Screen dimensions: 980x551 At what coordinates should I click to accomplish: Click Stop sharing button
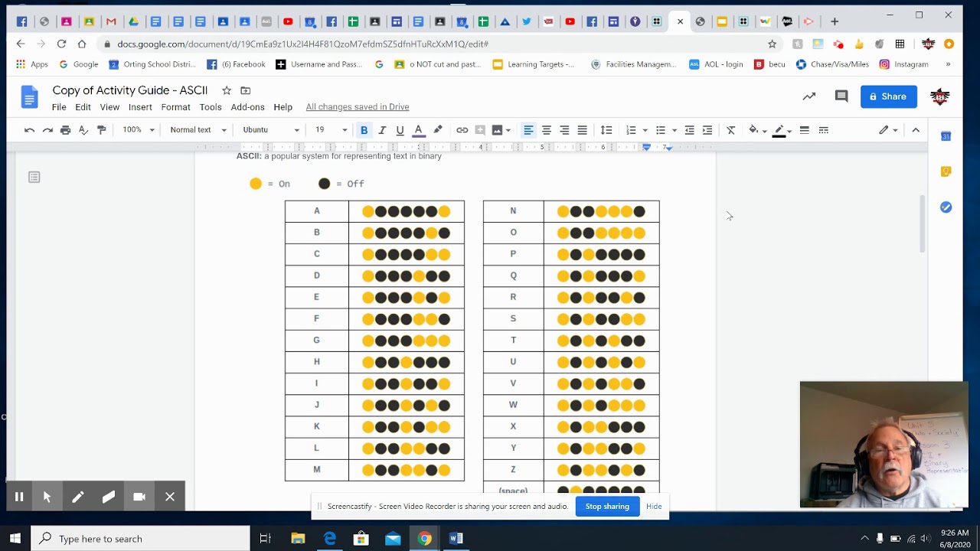[607, 507]
